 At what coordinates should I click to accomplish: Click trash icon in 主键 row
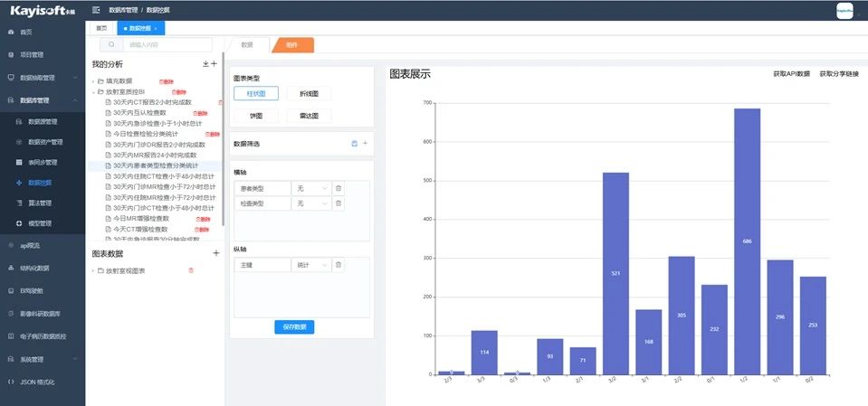339,265
